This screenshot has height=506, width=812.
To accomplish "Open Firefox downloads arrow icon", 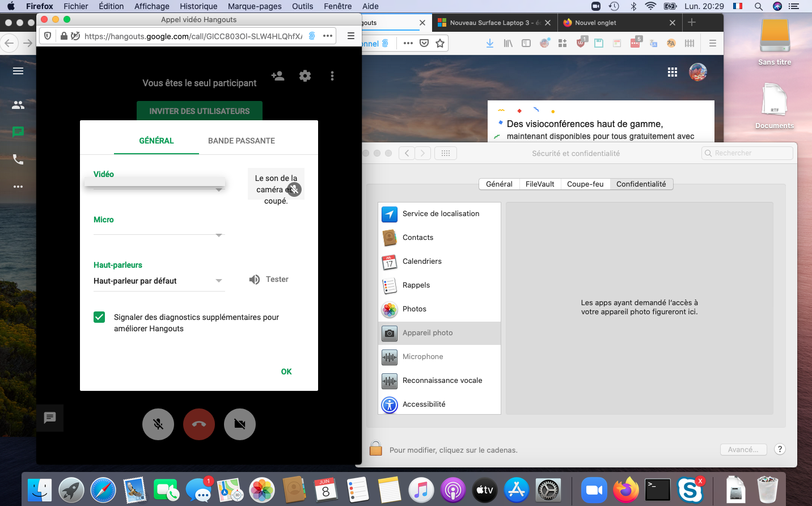I will click(490, 43).
